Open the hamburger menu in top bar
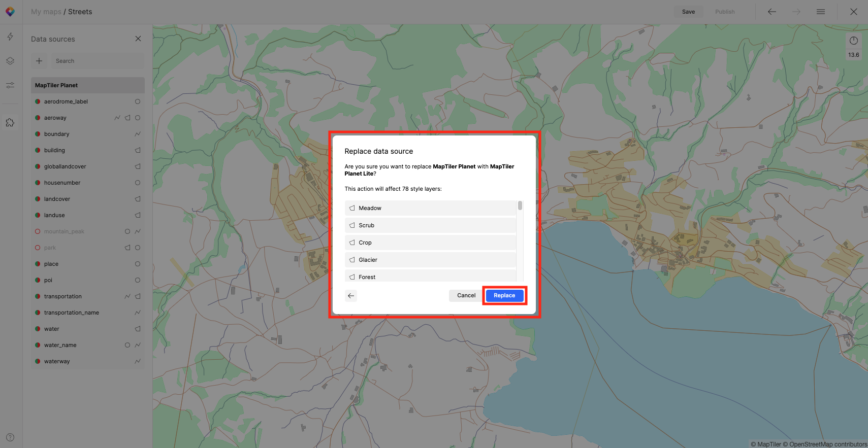Viewport: 868px width, 448px height. (821, 12)
